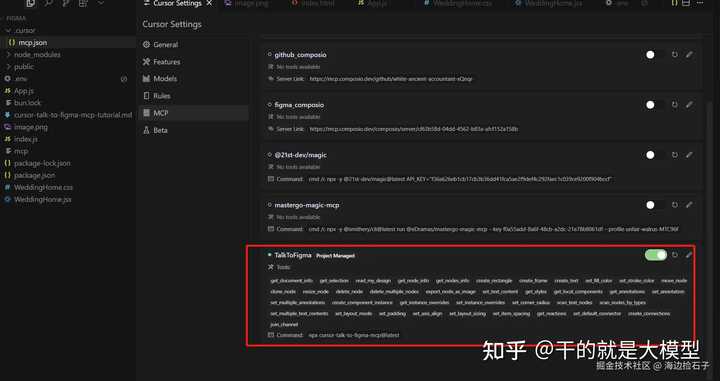
Task: Open the github_composio server link
Action: pos(391,79)
